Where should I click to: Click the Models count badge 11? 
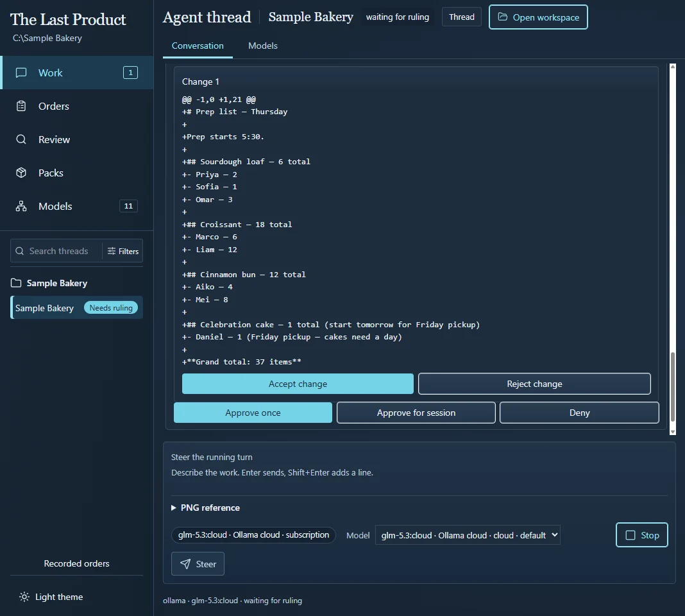(128, 206)
